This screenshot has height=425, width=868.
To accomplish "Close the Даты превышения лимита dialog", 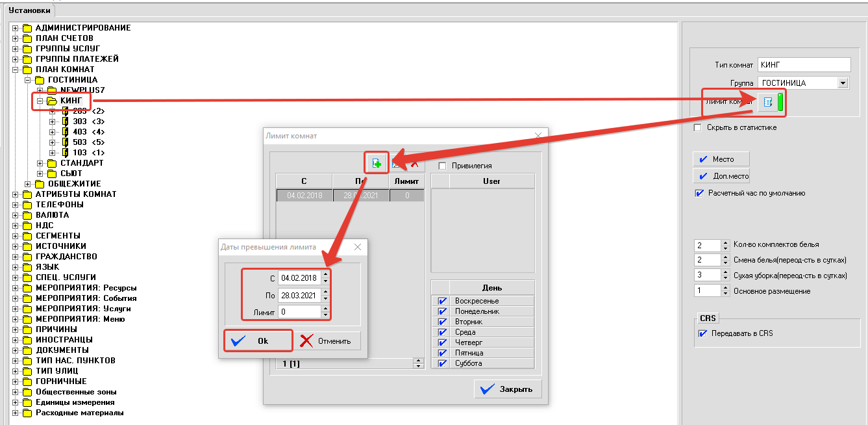I will [x=357, y=247].
